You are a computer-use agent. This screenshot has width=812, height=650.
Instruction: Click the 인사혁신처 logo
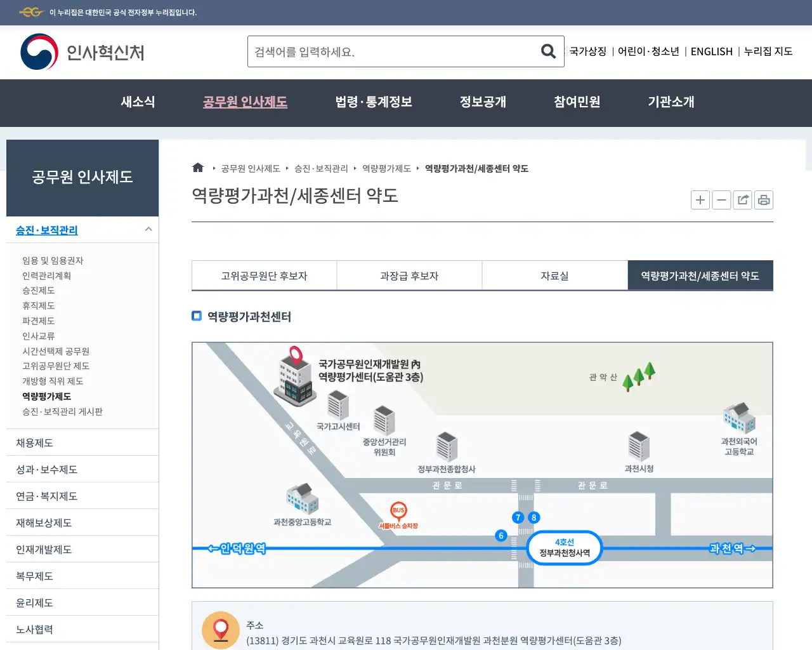coord(82,51)
